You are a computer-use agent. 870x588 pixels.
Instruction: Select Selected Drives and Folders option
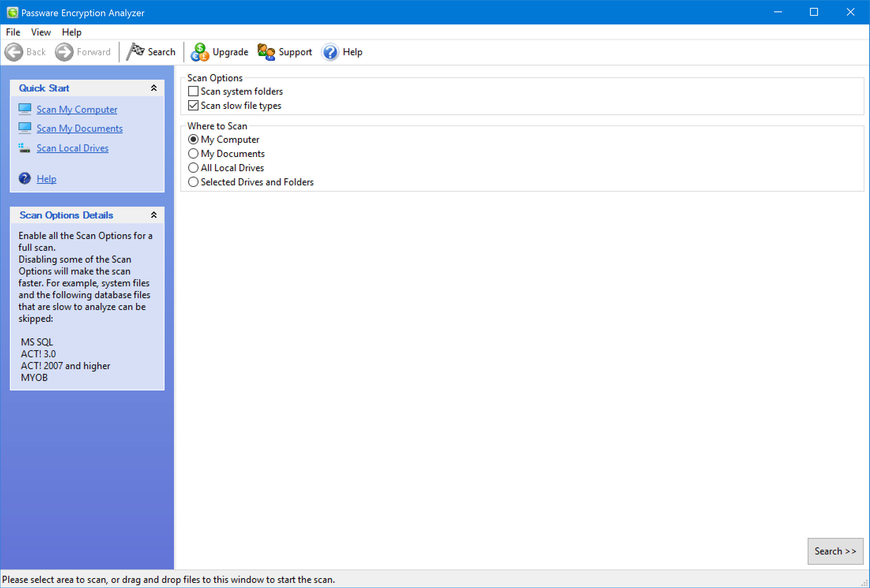point(193,182)
